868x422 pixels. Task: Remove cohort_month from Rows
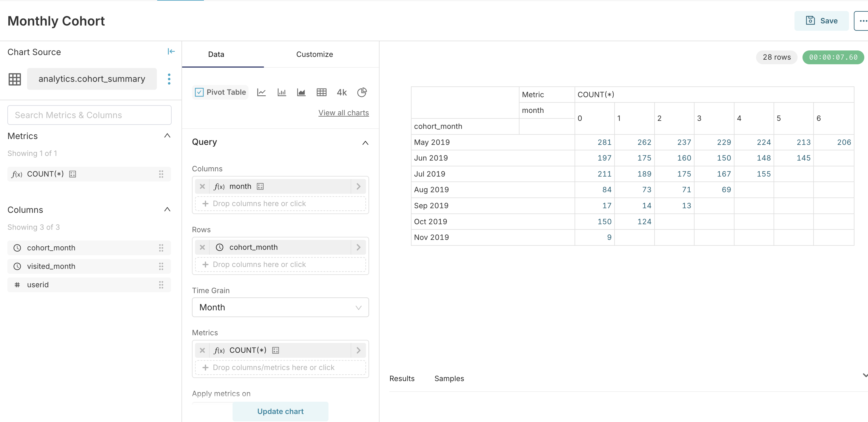tap(202, 247)
